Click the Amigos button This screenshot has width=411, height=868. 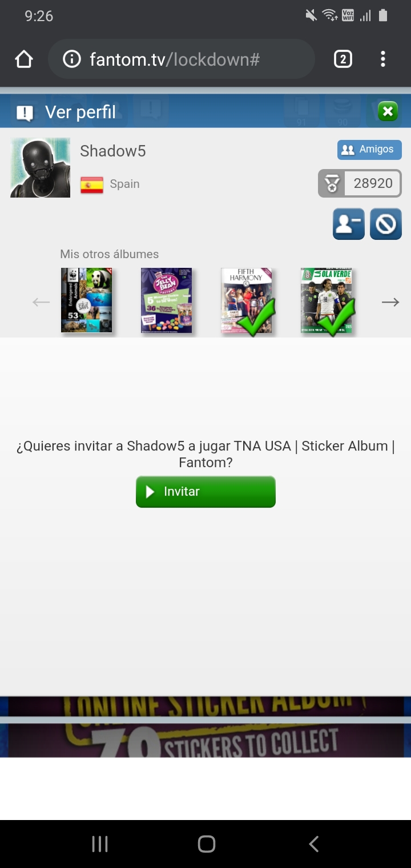[369, 150]
